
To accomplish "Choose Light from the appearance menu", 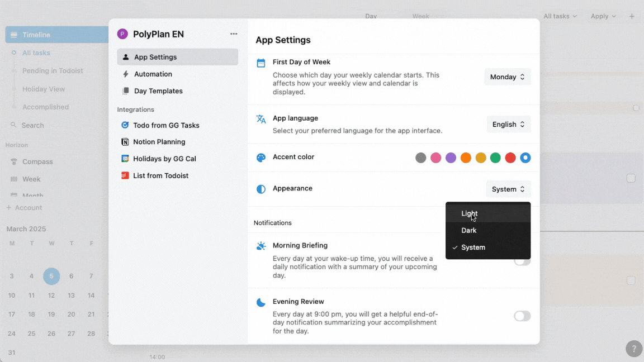I will click(x=470, y=213).
